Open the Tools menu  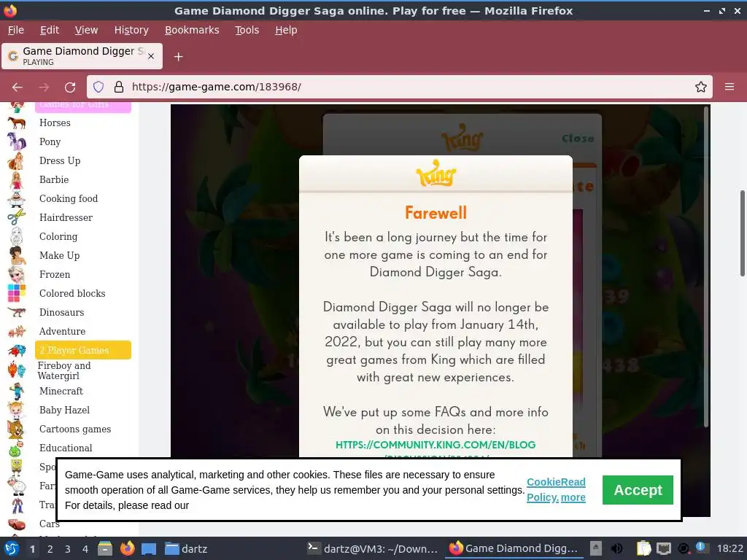247,30
